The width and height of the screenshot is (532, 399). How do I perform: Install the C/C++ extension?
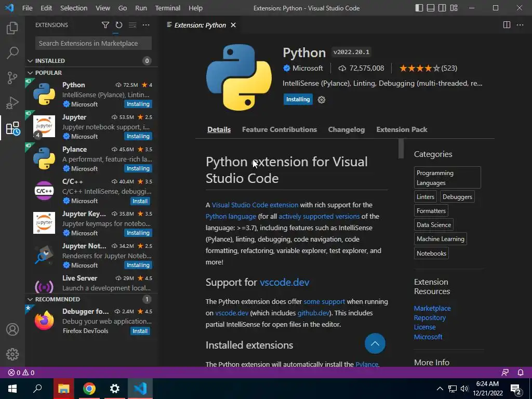click(x=140, y=201)
